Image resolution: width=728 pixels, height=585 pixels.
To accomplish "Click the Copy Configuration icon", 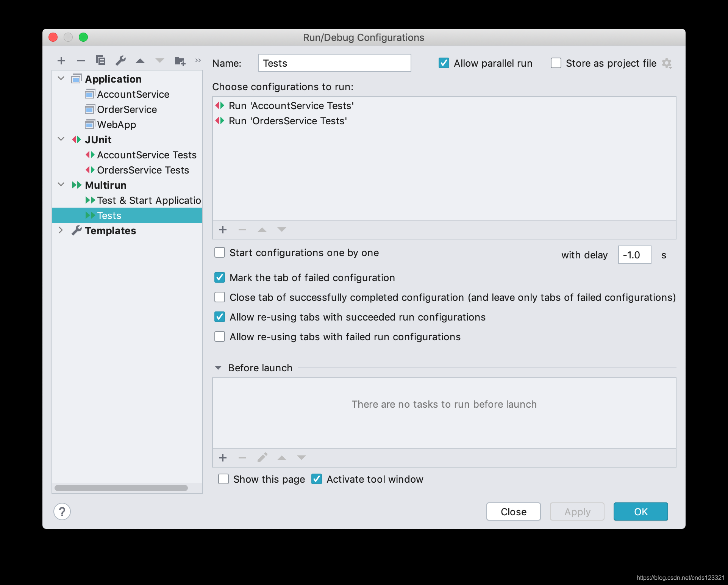I will click(101, 61).
